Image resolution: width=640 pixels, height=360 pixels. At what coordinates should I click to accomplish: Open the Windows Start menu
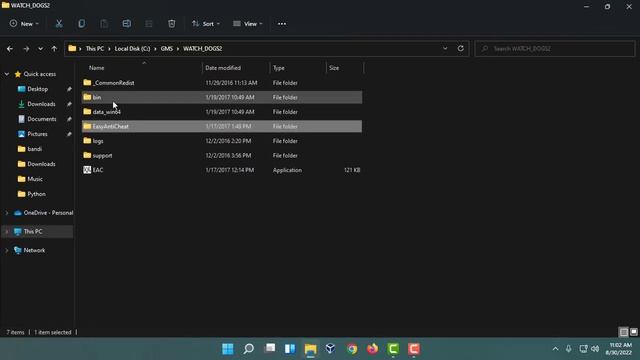pyautogui.click(x=228, y=349)
